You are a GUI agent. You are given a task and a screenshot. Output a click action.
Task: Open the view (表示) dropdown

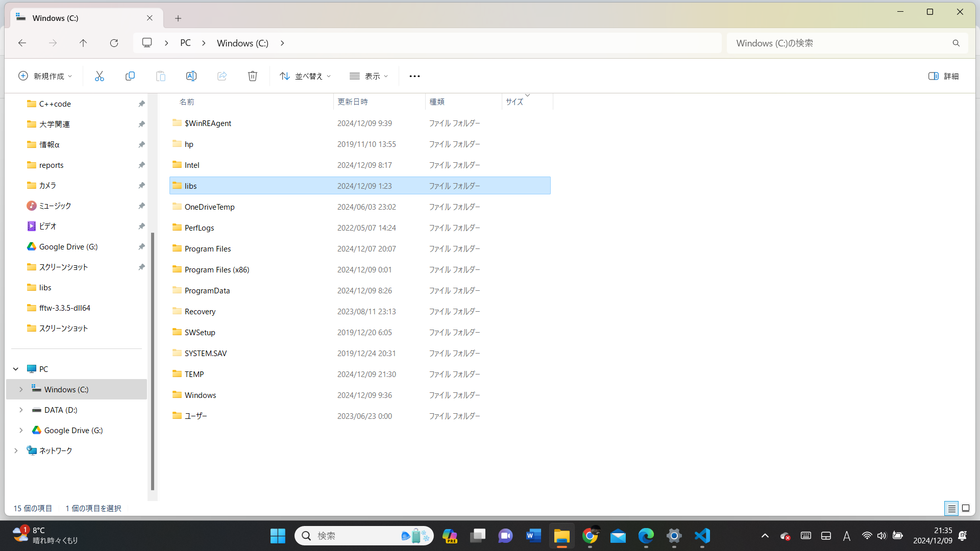[369, 76]
